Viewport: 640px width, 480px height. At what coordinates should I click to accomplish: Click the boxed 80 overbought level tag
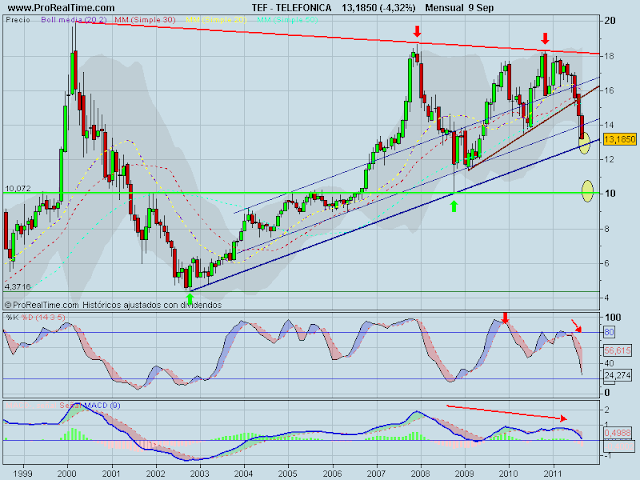[609, 332]
